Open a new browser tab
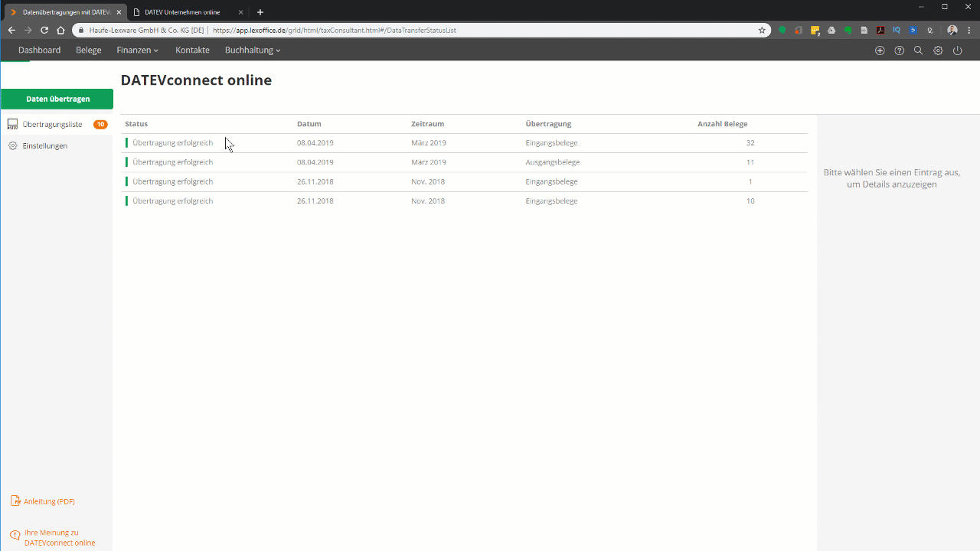980x551 pixels. [260, 12]
